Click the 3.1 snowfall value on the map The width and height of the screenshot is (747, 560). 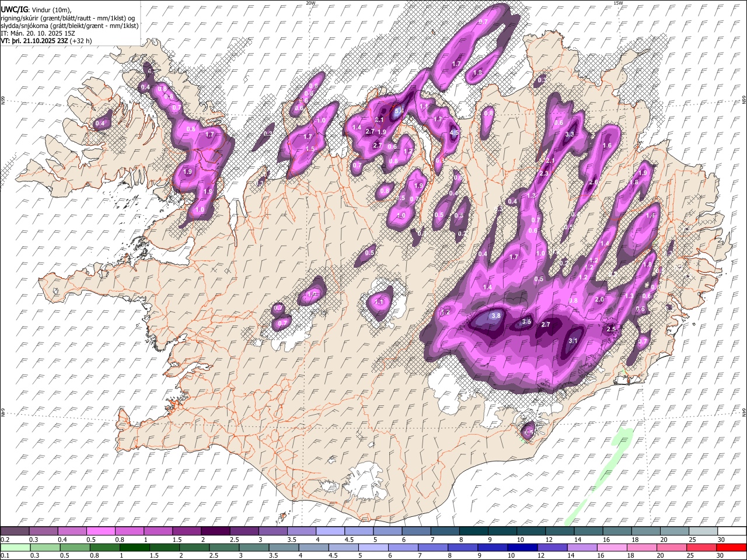pyautogui.click(x=573, y=341)
